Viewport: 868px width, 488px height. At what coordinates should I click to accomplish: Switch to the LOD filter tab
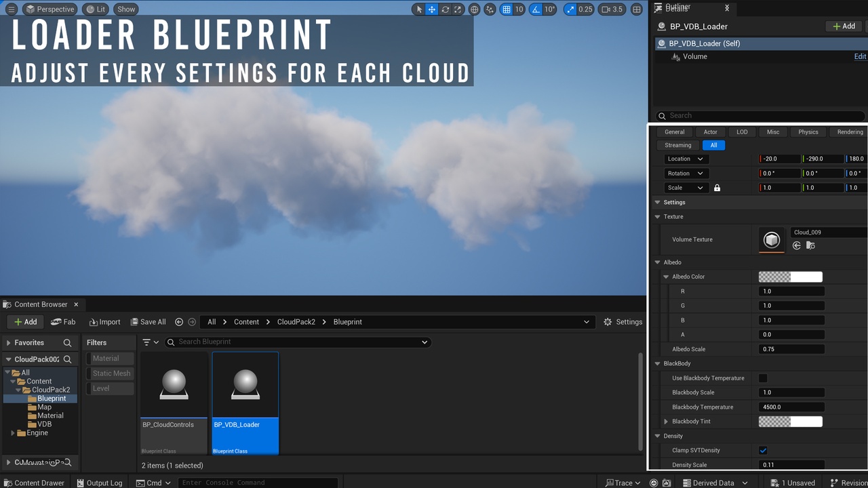(x=742, y=131)
